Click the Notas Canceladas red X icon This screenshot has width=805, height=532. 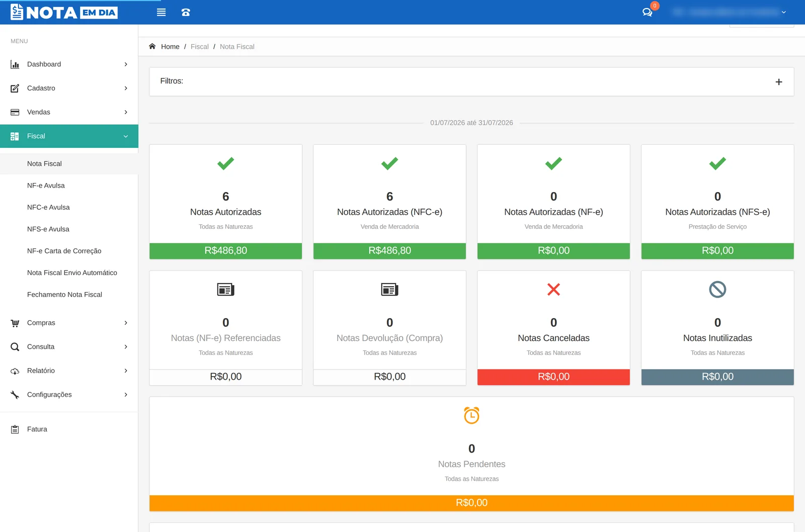(x=553, y=289)
